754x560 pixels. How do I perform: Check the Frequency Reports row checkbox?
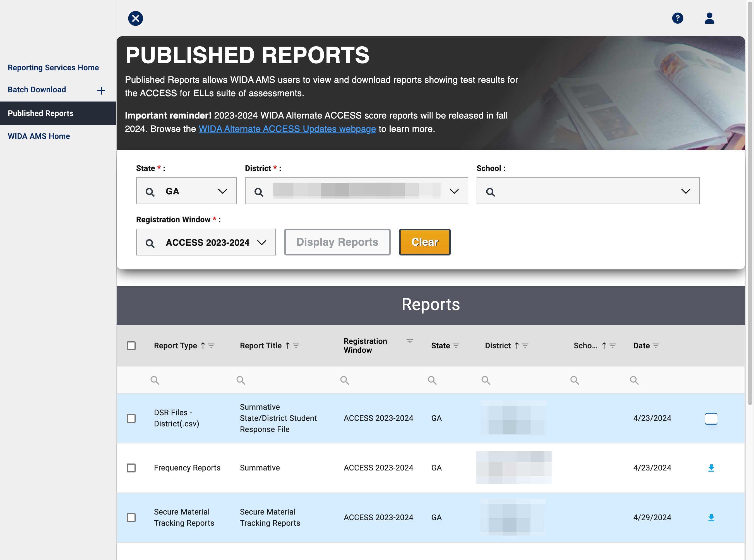[131, 468]
